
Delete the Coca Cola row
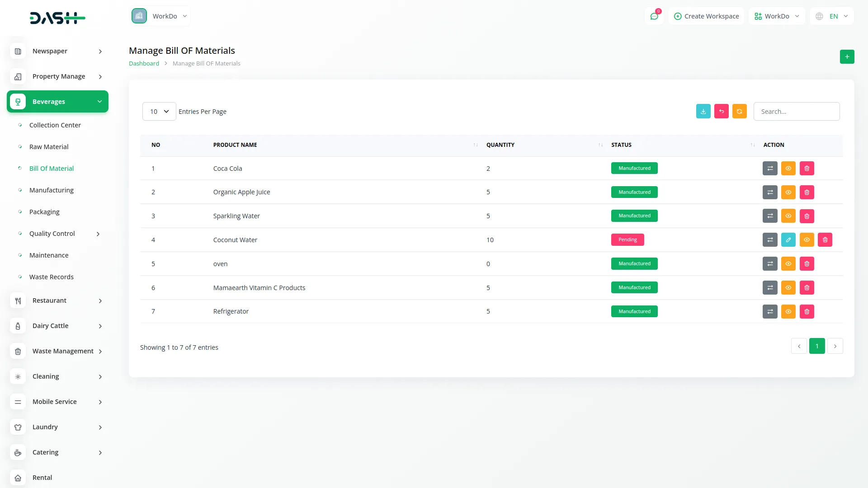807,169
